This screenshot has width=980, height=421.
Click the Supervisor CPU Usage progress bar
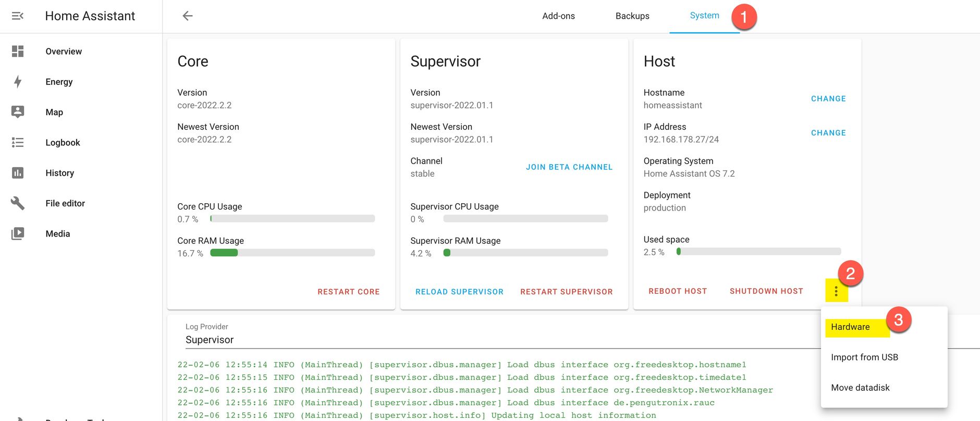coord(525,219)
